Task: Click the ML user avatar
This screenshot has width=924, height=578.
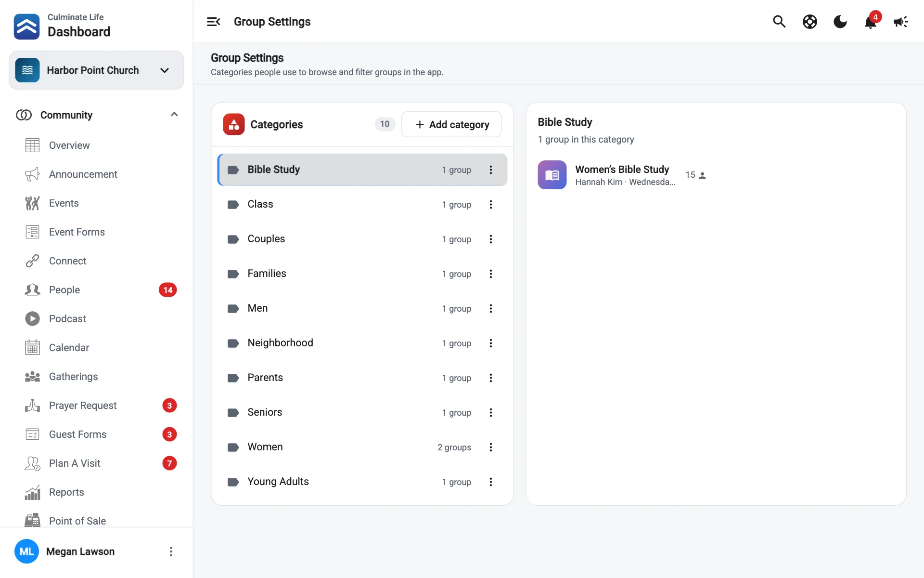Action: 26,552
